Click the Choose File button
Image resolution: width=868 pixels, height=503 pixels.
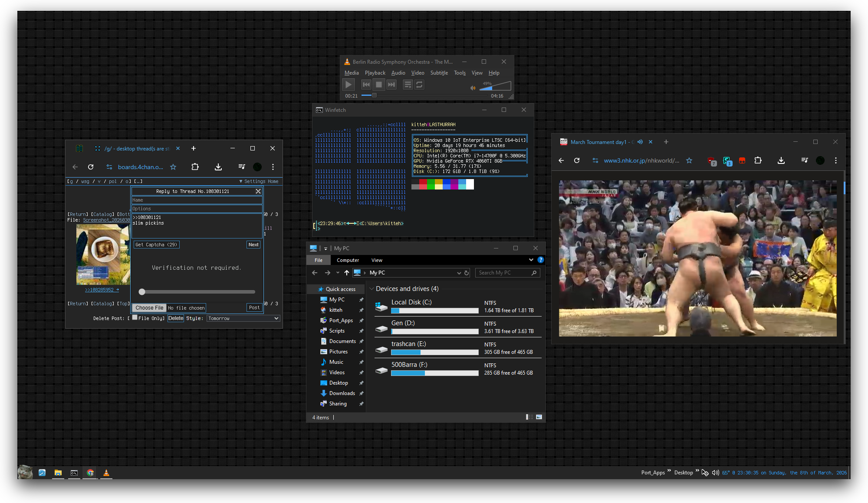click(149, 308)
